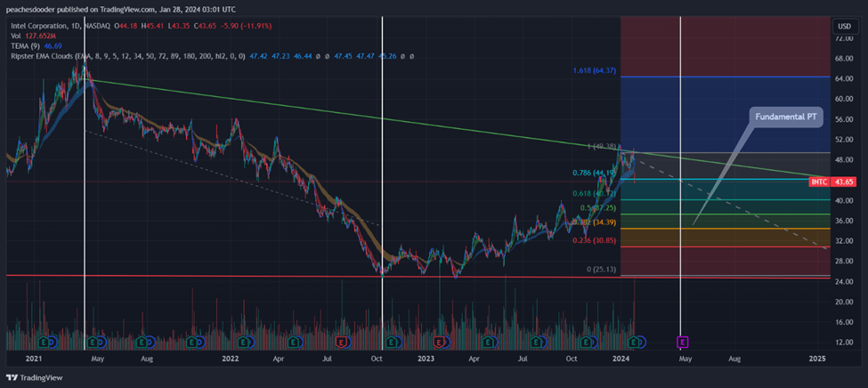Click the 0 (25.13) Fibonacci label
868x388 pixels.
[602, 269]
